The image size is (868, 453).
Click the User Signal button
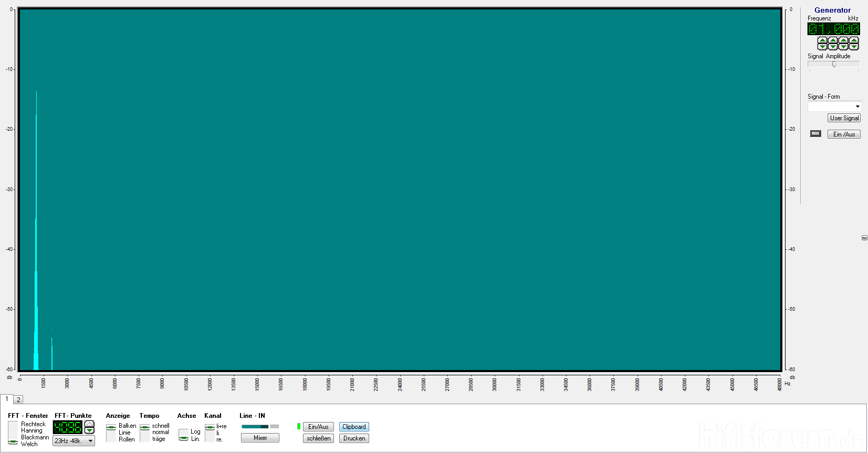(x=844, y=118)
